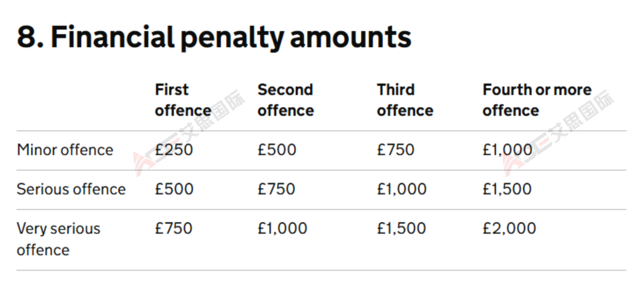644x286 pixels.
Task: Click £1,000 in the Very serious row
Action: [282, 228]
